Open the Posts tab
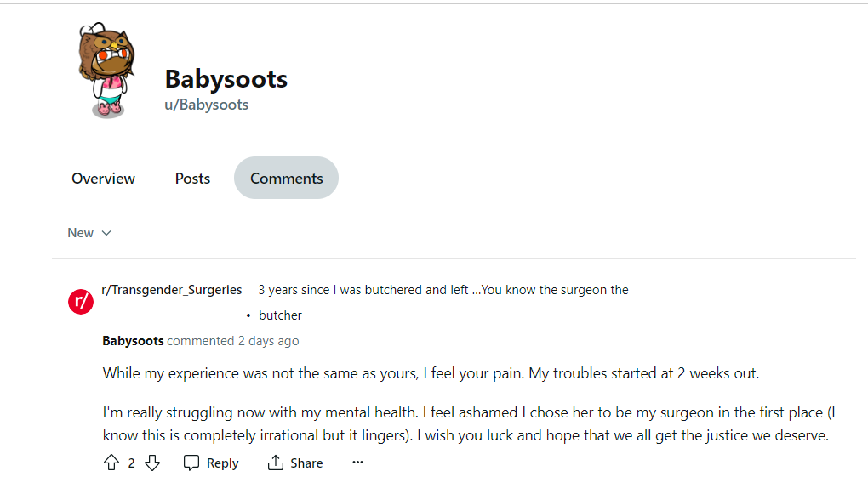868x494 pixels. (x=192, y=179)
